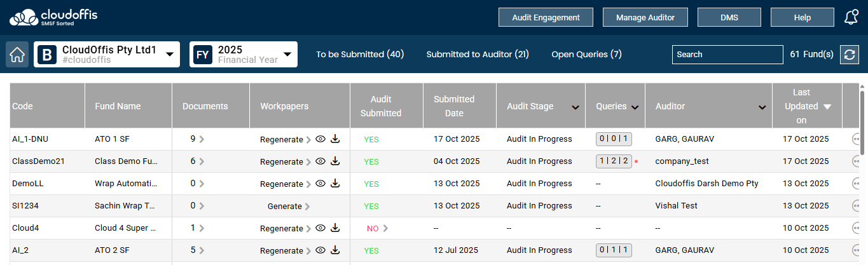Open the notifications bell icon
Viewport: 868px width, 265px height.
coord(851,18)
